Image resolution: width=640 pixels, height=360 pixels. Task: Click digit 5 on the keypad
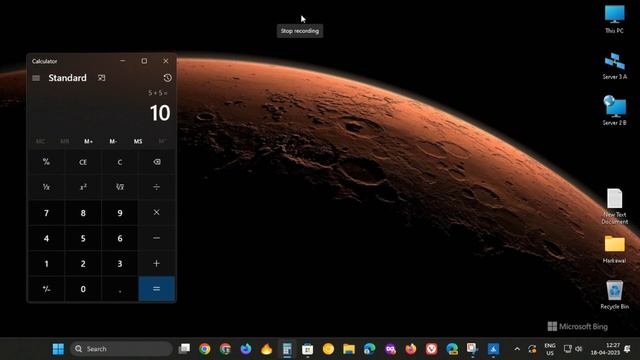(x=83, y=238)
